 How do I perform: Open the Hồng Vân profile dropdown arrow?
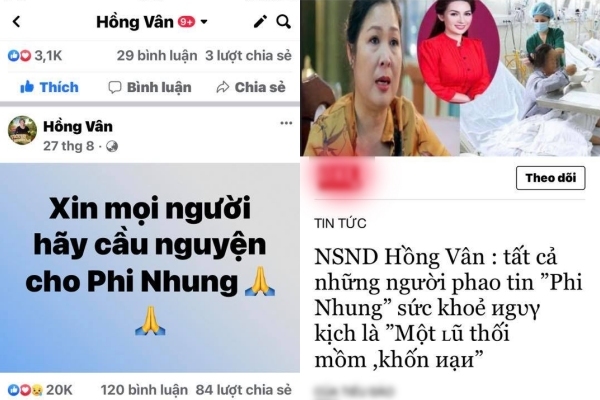pyautogui.click(x=204, y=22)
